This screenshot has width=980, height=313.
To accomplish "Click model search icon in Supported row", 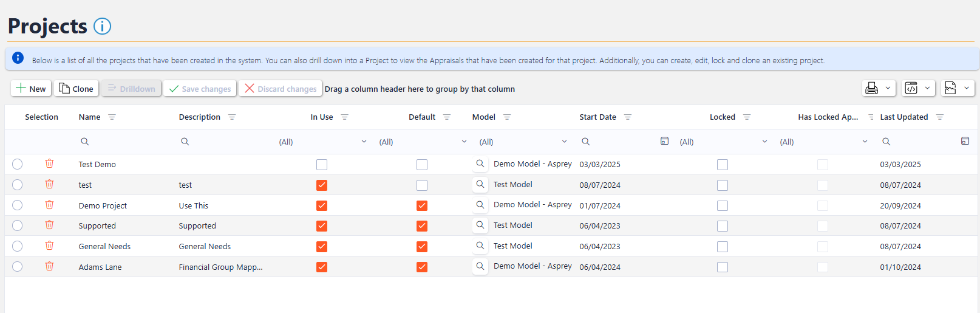I will click(x=480, y=225).
